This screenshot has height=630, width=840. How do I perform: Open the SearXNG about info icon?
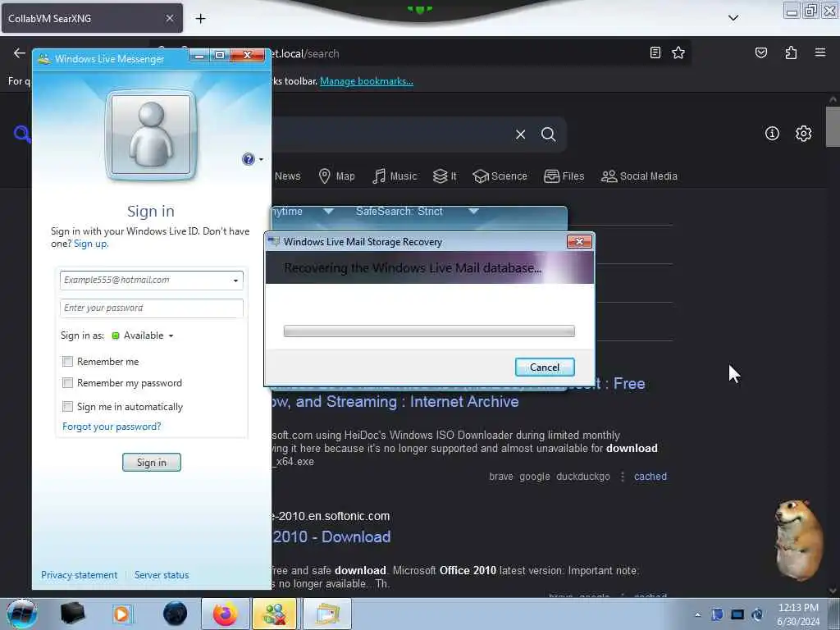(772, 134)
